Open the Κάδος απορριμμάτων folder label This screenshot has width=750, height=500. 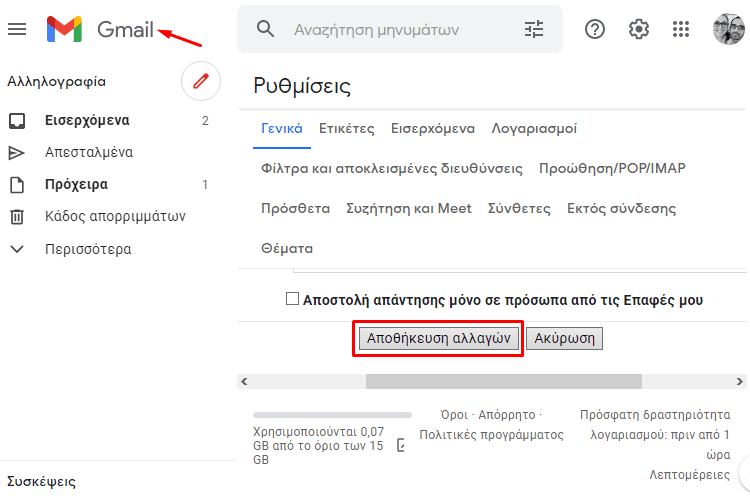[115, 217]
